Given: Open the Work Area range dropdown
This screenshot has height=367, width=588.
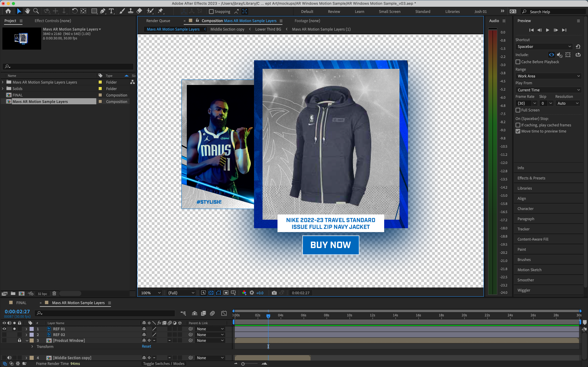Looking at the screenshot, I should [x=548, y=76].
